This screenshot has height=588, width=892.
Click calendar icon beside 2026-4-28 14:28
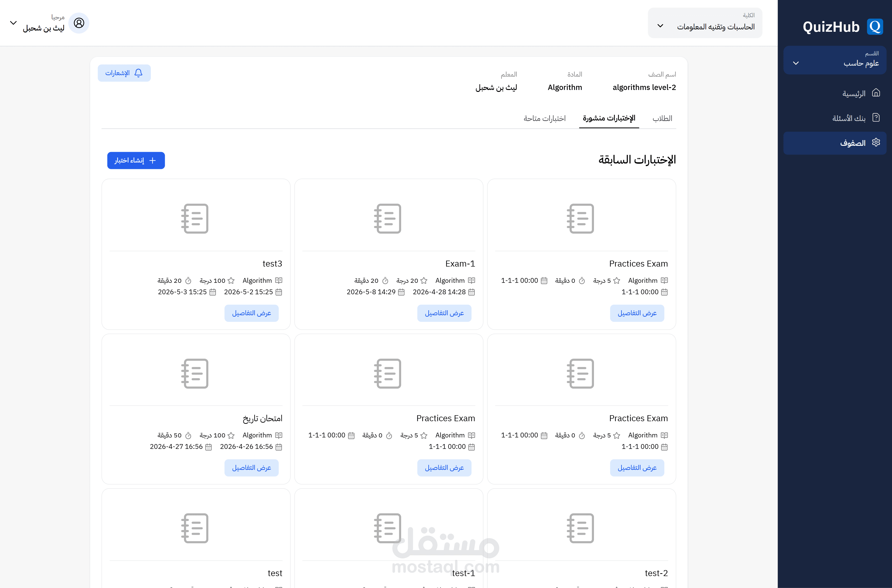472,292
